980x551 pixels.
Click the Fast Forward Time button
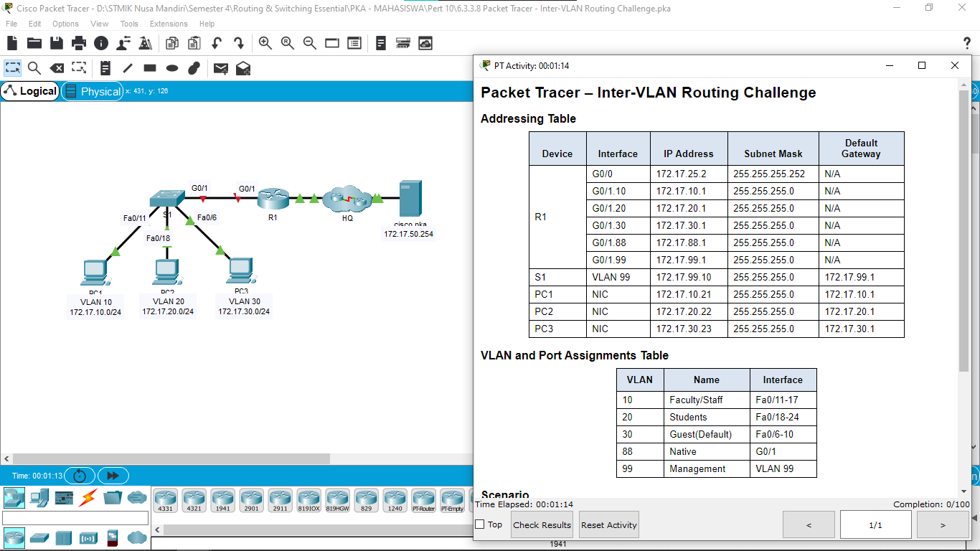point(113,476)
